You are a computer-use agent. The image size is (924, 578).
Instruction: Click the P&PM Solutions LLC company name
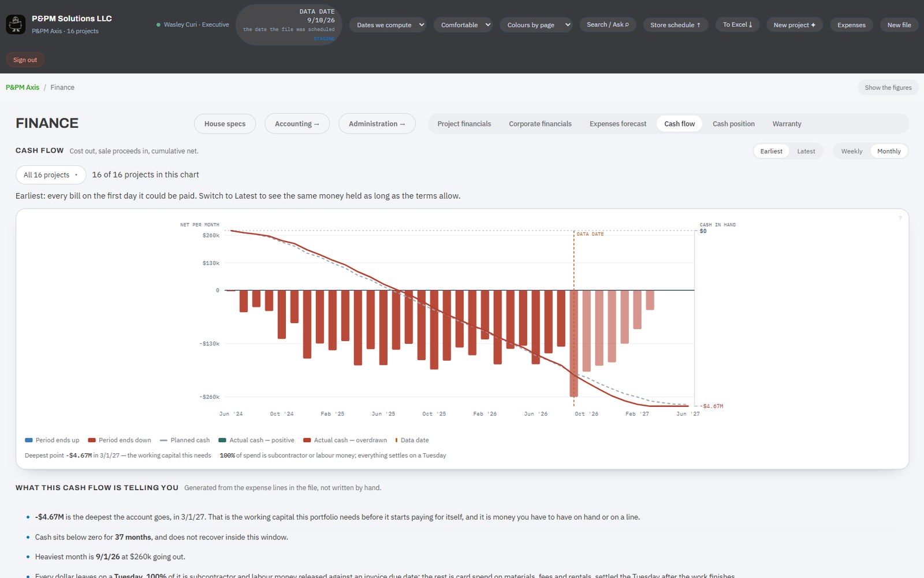pyautogui.click(x=72, y=18)
